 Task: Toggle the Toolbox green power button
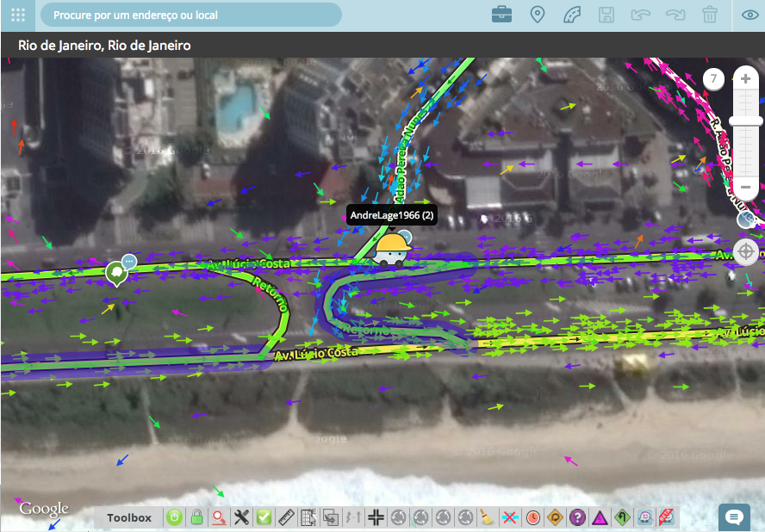(174, 517)
